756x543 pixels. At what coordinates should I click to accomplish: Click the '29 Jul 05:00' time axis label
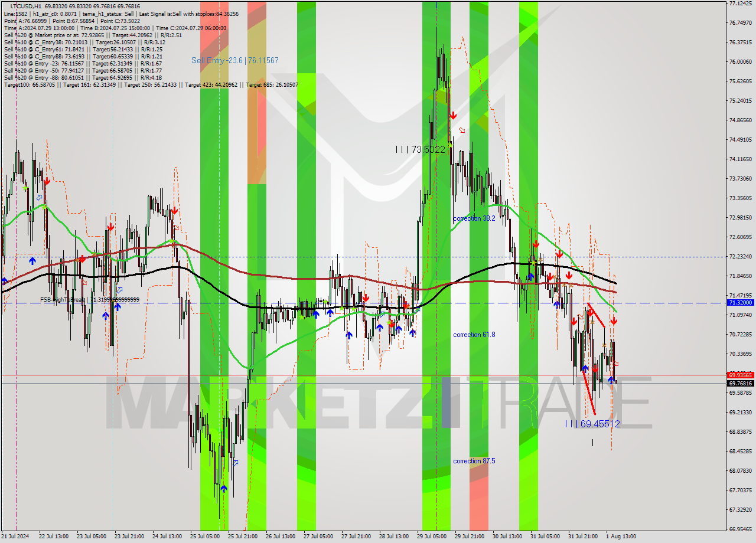pyautogui.click(x=432, y=537)
